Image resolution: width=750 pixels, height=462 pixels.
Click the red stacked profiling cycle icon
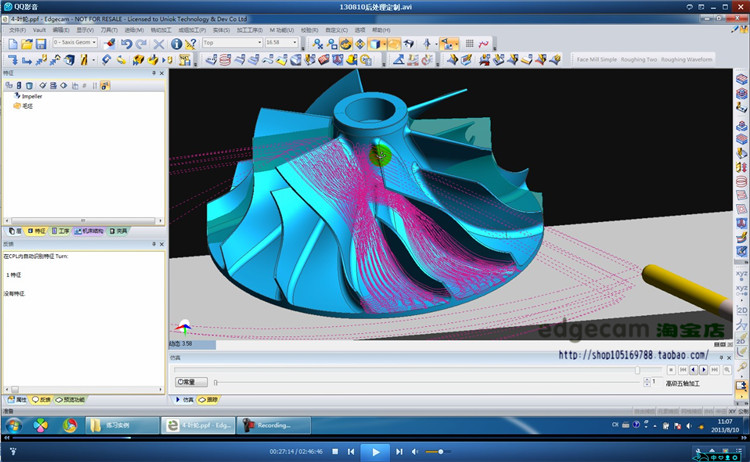pos(225,60)
